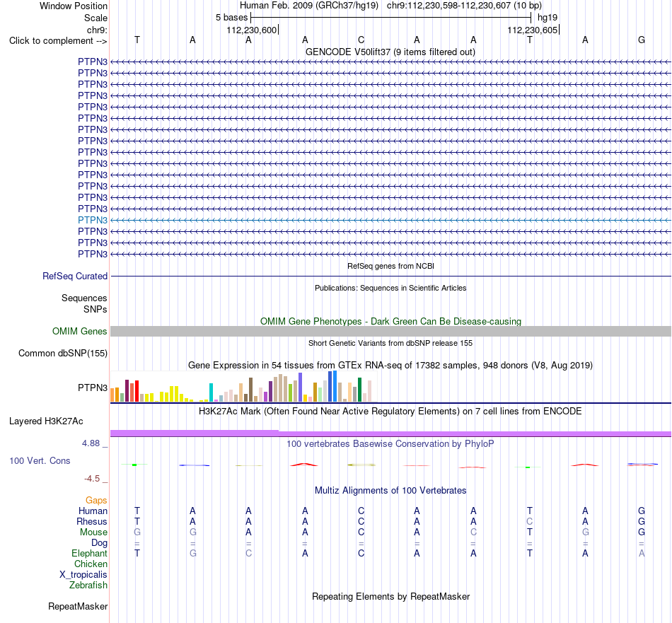Click the OMIM Gene Phenotypes track title
This screenshot has width=672, height=623.
click(391, 321)
